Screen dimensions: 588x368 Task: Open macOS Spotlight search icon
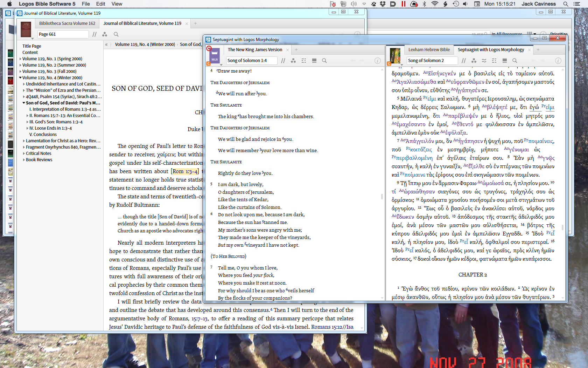click(x=566, y=4)
